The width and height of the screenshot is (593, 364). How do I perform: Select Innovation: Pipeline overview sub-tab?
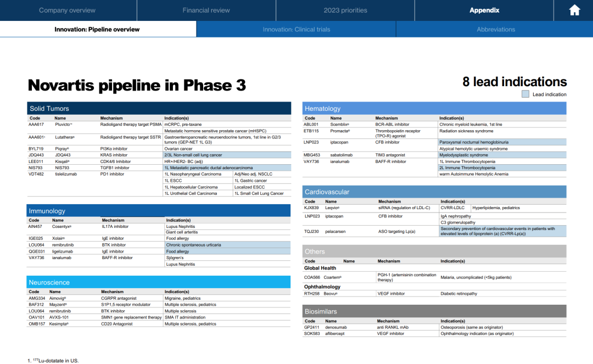[97, 29]
